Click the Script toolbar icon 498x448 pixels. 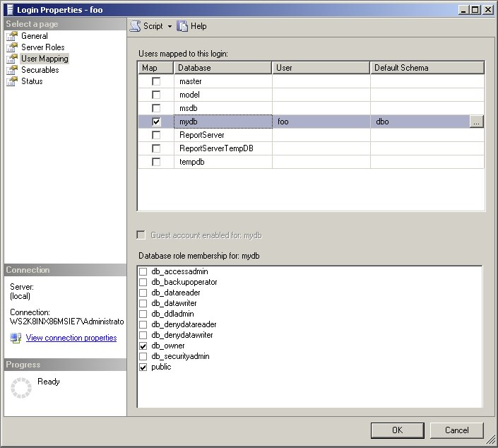pos(136,26)
